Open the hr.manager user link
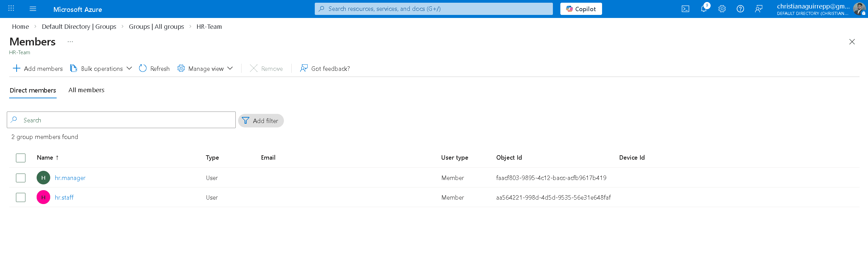 coord(70,178)
